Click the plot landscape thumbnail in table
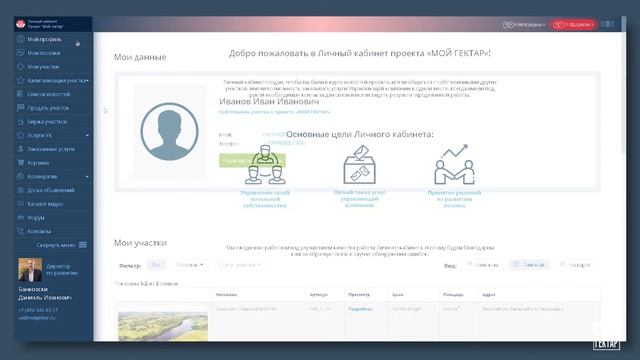The height and width of the screenshot is (360, 640). [x=163, y=326]
